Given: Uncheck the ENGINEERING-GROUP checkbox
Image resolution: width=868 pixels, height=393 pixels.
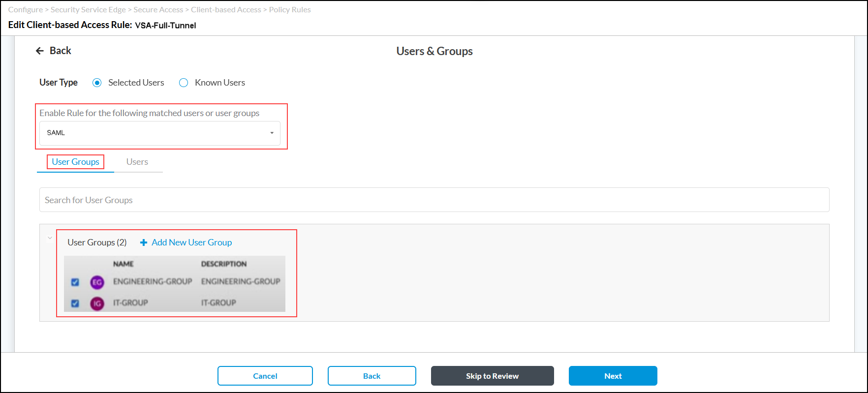Looking at the screenshot, I should tap(75, 282).
